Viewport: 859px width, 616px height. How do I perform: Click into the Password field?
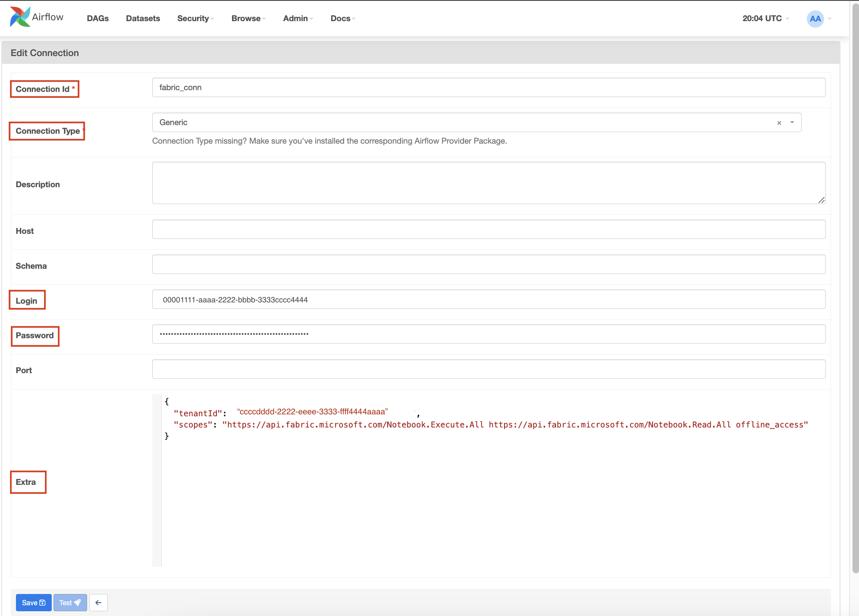pos(489,334)
